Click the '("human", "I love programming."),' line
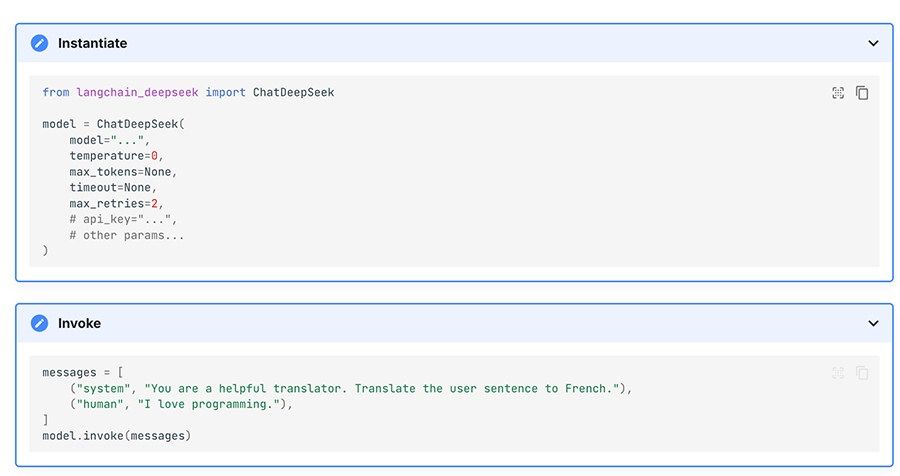Viewport: 900px width, 476px height. (x=181, y=404)
